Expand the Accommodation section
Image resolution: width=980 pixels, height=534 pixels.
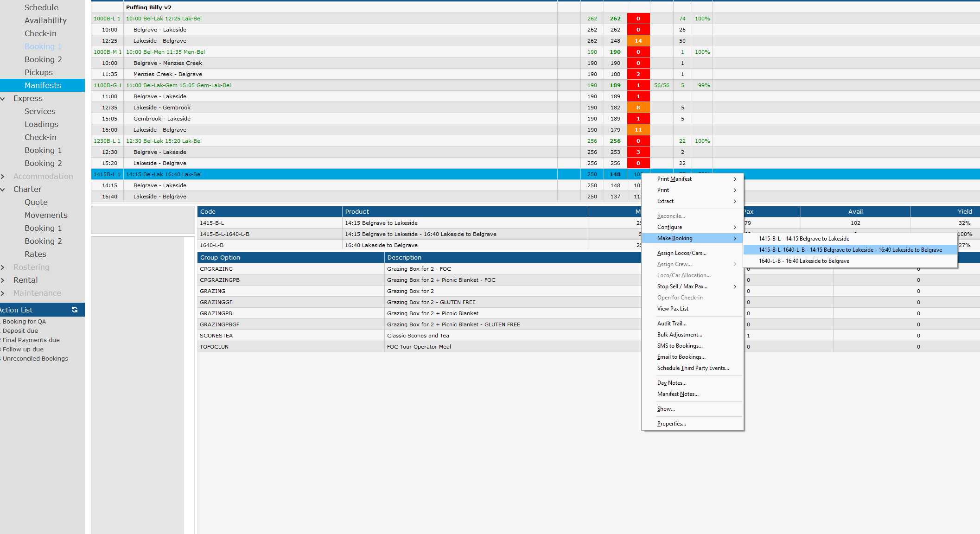pyautogui.click(x=3, y=176)
